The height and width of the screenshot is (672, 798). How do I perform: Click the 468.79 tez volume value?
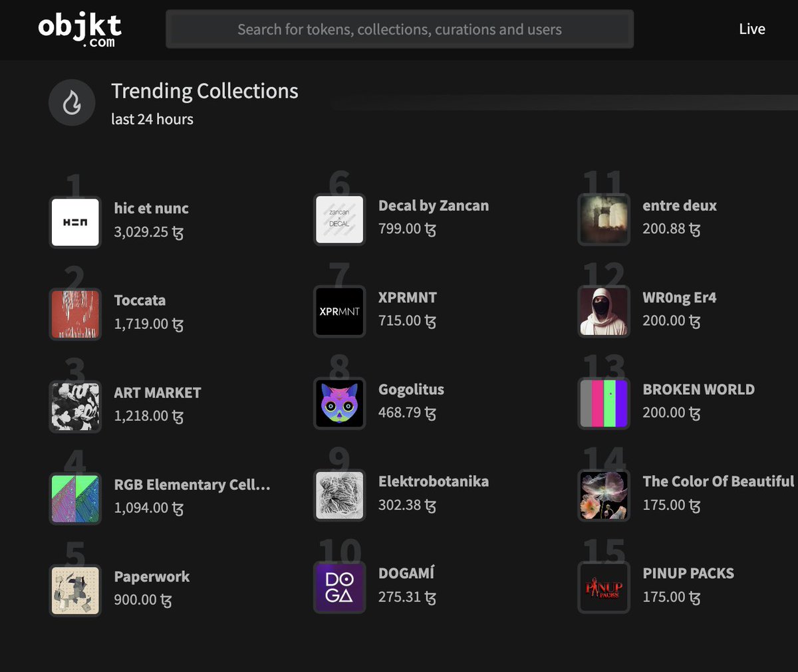tap(408, 413)
